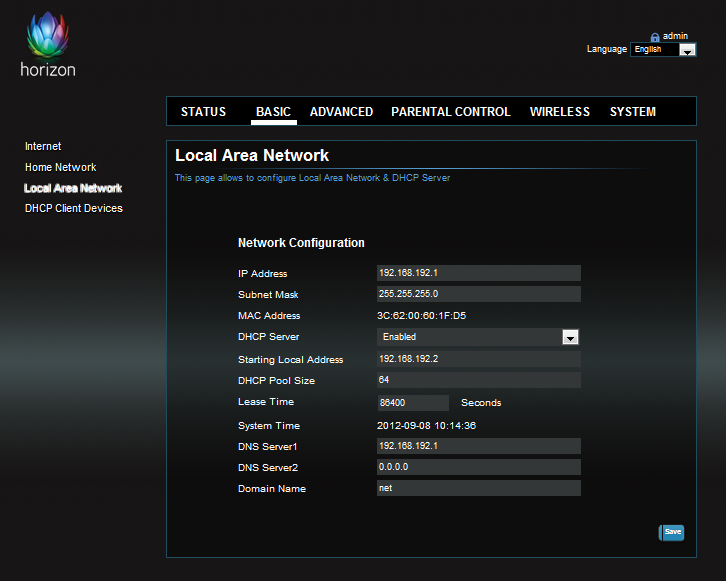The width and height of the screenshot is (726, 581).
Task: Expand the DHCP Server dropdown arrow
Action: (x=570, y=337)
